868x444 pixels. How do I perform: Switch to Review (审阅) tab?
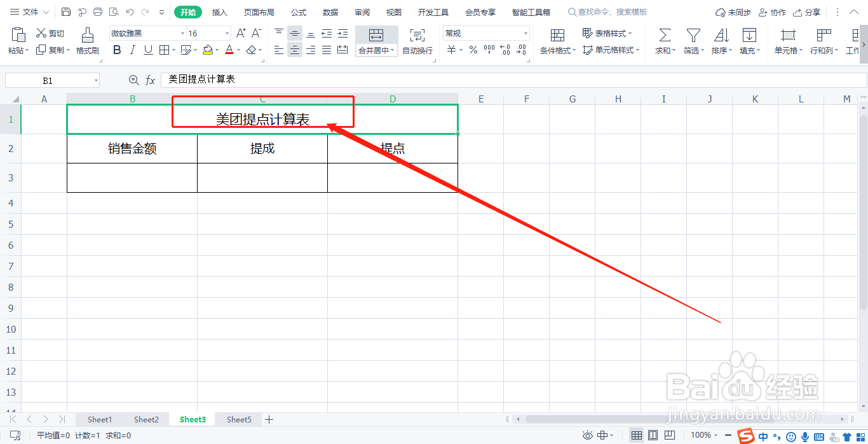point(362,12)
